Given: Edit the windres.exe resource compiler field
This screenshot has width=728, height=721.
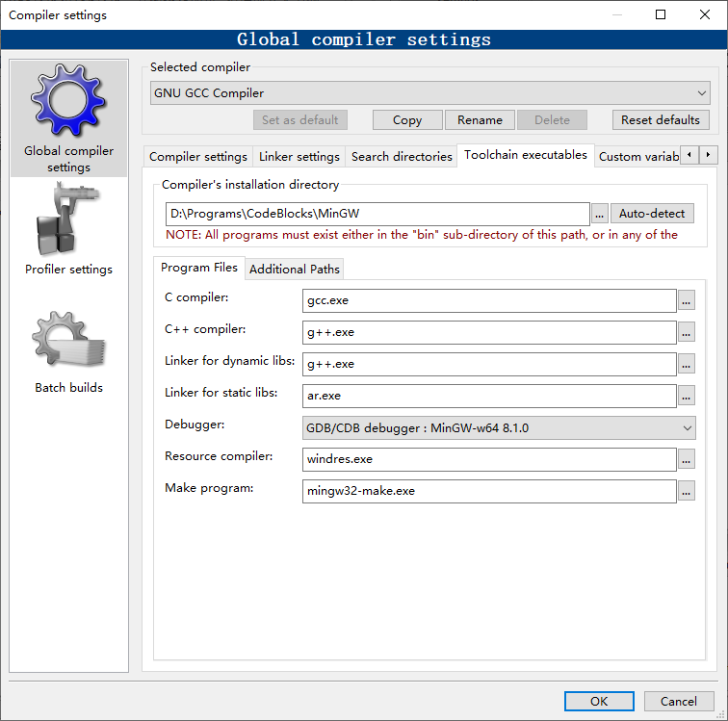Looking at the screenshot, I should pos(489,459).
